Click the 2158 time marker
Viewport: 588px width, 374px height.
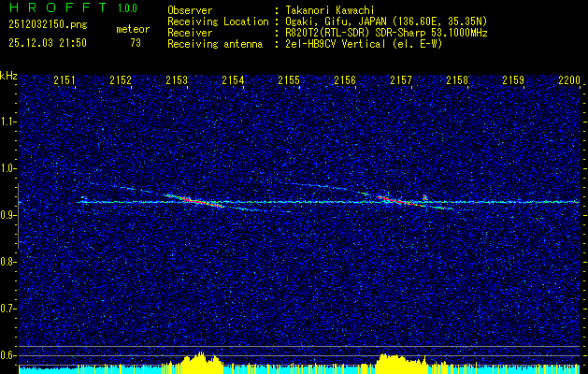[x=457, y=79]
